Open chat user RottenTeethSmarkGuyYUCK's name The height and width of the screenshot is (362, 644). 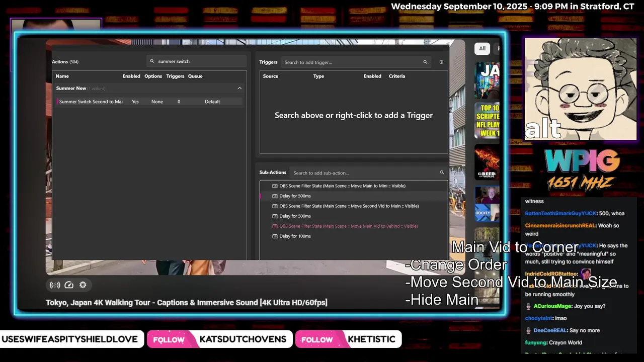560,213
